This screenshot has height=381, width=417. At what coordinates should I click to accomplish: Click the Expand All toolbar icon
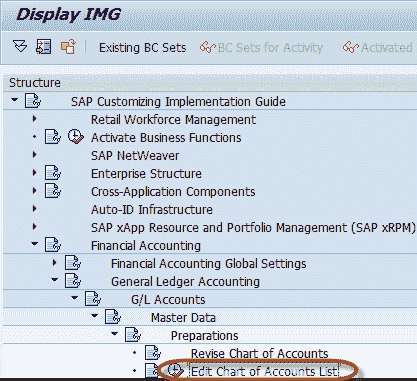tap(20, 46)
